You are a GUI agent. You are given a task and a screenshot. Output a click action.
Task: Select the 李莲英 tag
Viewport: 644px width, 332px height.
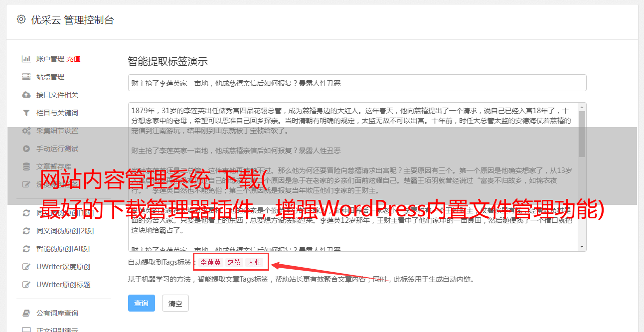tap(211, 262)
